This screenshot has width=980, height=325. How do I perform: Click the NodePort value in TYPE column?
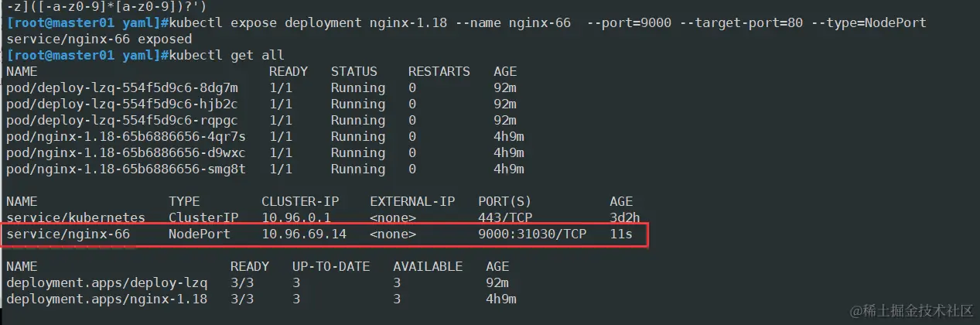(x=200, y=234)
